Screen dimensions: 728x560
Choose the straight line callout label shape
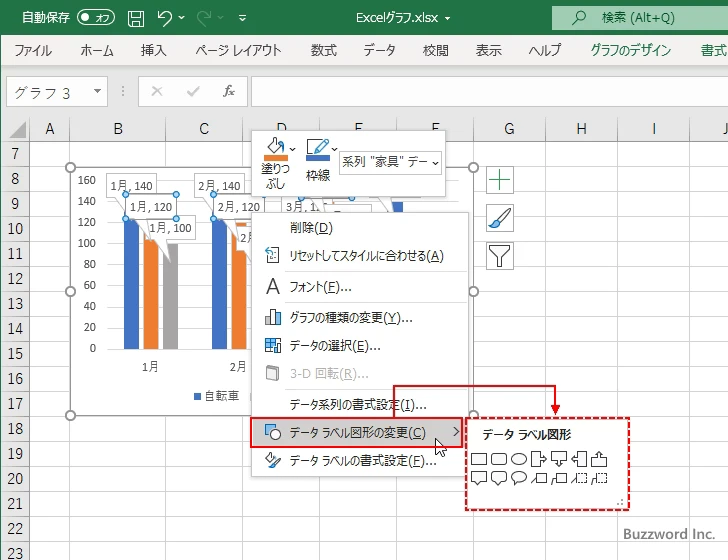pos(539,478)
